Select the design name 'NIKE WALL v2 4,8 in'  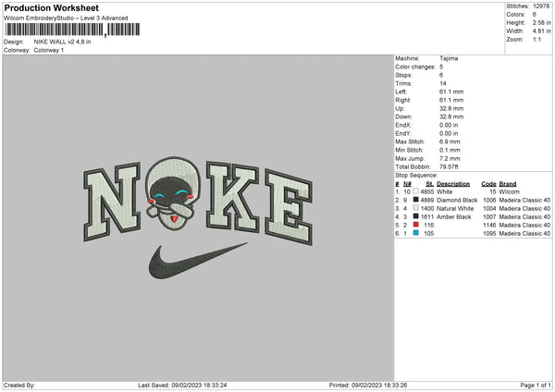[x=62, y=42]
